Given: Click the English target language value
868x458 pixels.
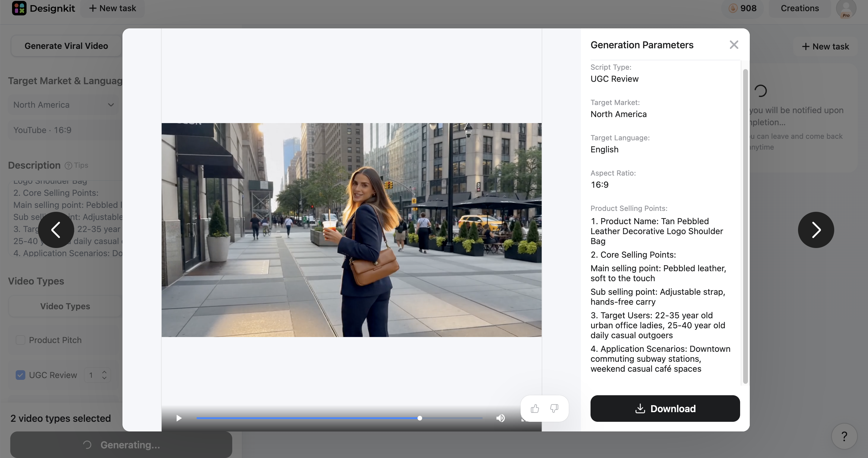Looking at the screenshot, I should 604,149.
